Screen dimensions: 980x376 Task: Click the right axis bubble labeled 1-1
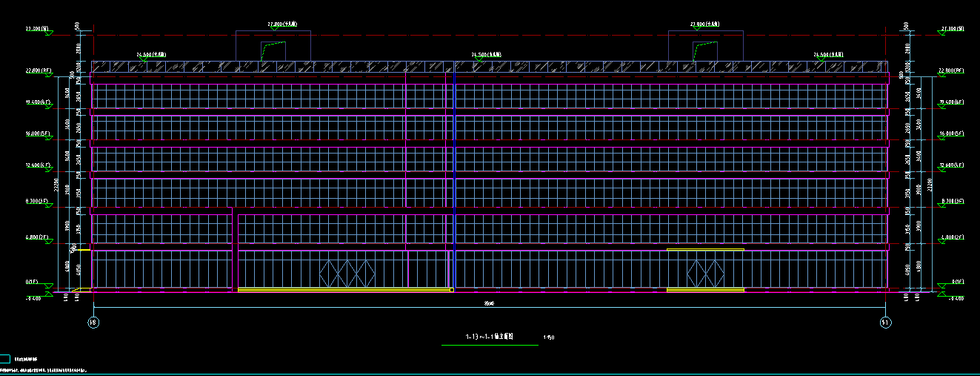[885, 323]
